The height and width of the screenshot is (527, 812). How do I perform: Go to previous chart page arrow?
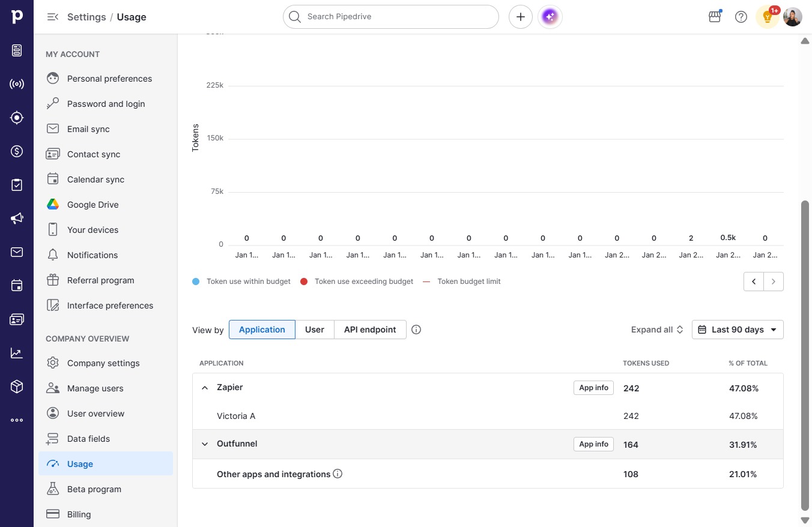(753, 282)
